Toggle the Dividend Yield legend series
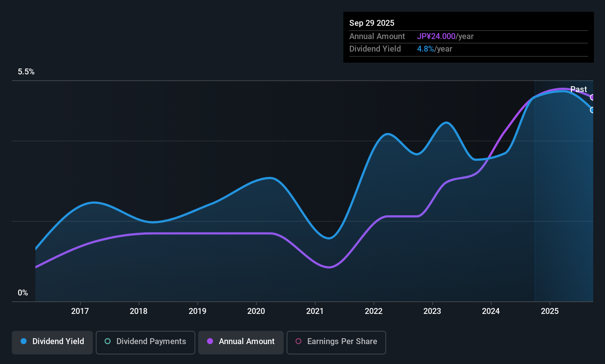This screenshot has width=605, height=364. [52, 342]
